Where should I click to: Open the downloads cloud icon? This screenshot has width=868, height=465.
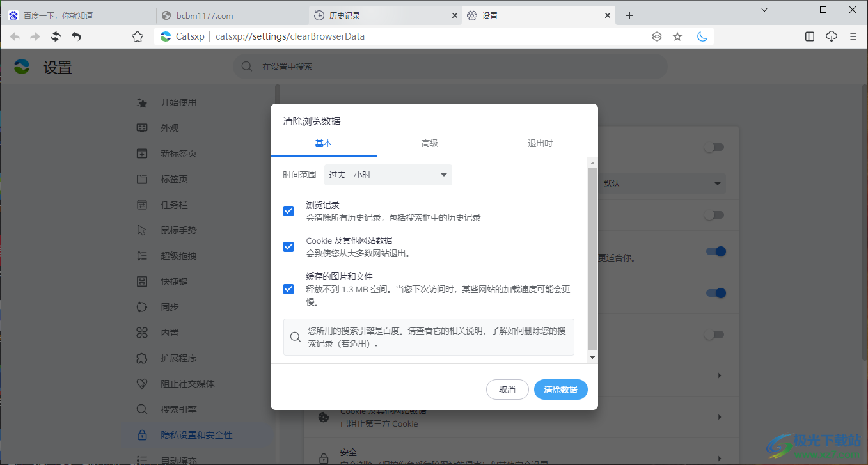832,36
